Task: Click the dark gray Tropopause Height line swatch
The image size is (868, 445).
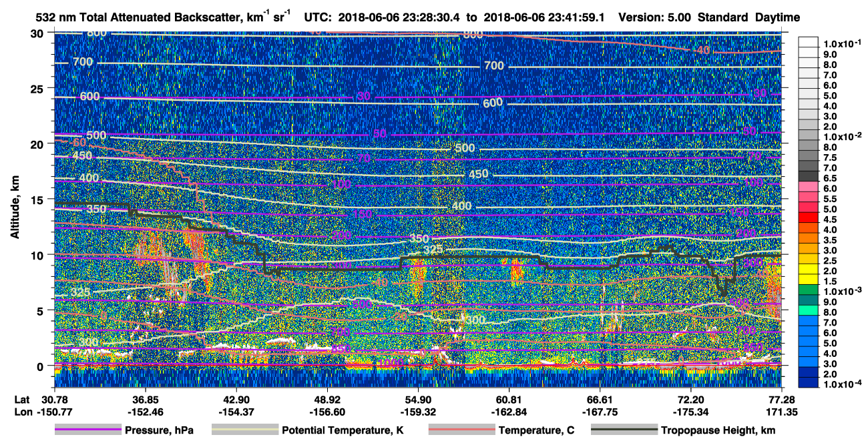Action: coord(624,430)
